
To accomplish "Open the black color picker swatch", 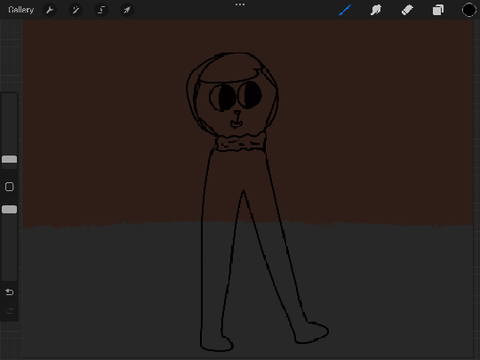I will click(x=469, y=10).
